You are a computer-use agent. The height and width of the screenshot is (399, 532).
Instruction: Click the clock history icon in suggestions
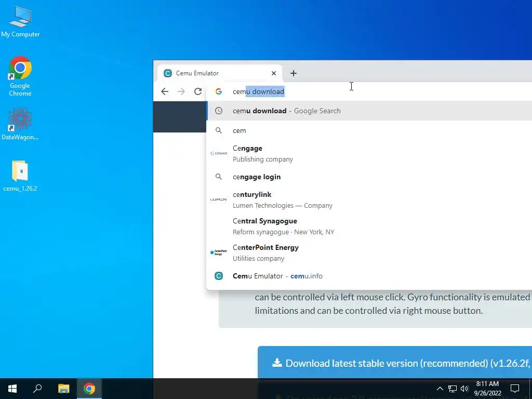tap(219, 111)
